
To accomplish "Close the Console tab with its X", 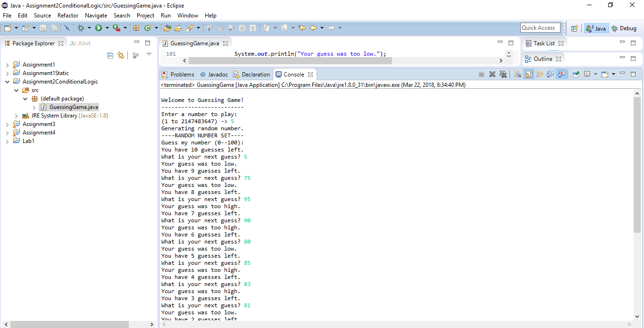I will click(x=310, y=75).
